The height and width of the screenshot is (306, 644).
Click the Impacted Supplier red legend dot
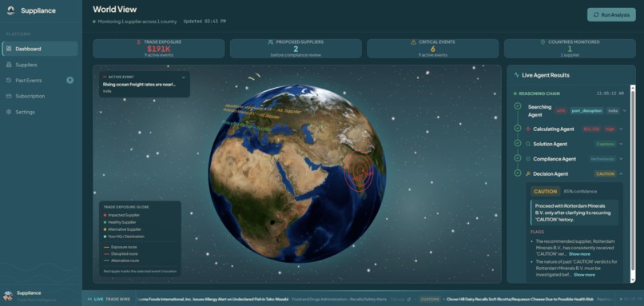pos(105,215)
